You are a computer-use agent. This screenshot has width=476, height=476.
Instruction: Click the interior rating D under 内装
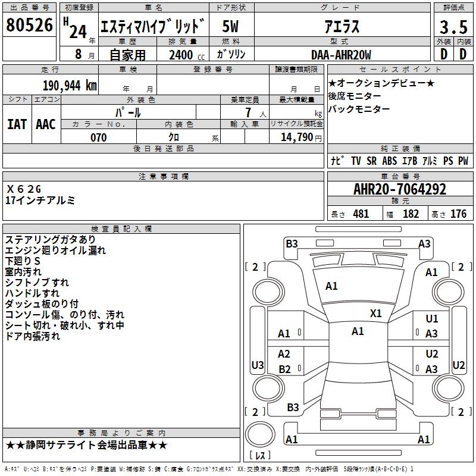pos(463,54)
